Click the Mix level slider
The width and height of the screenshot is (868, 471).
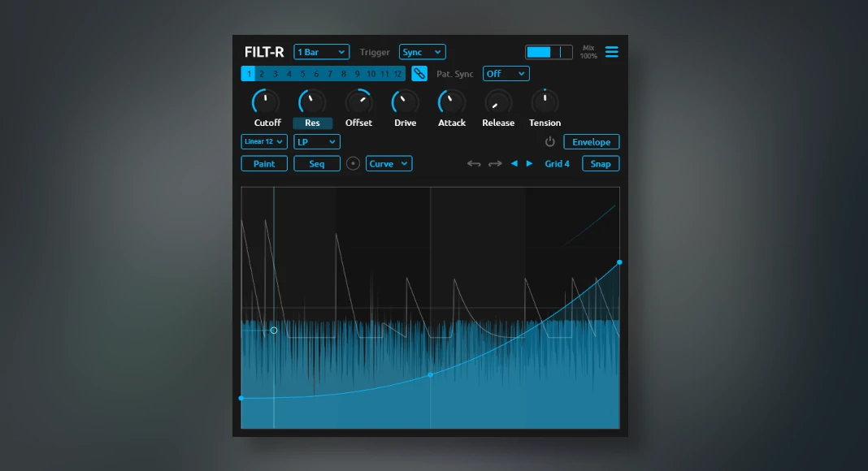coord(548,52)
